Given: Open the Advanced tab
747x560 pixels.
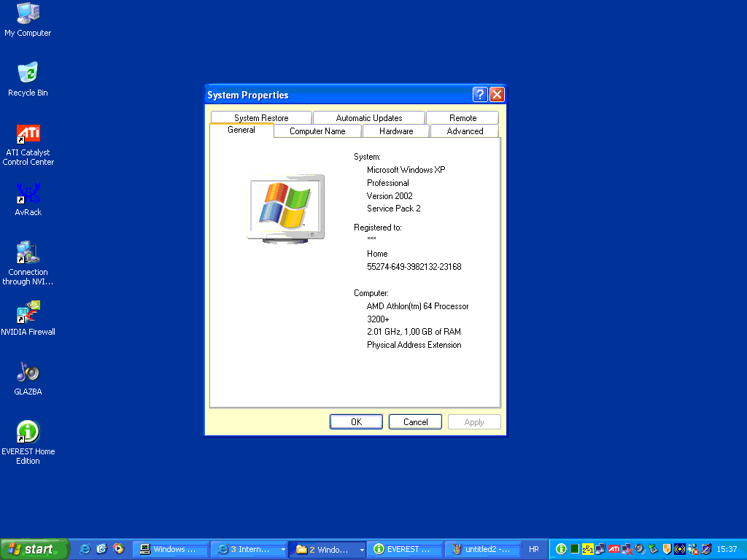Looking at the screenshot, I should (x=465, y=131).
